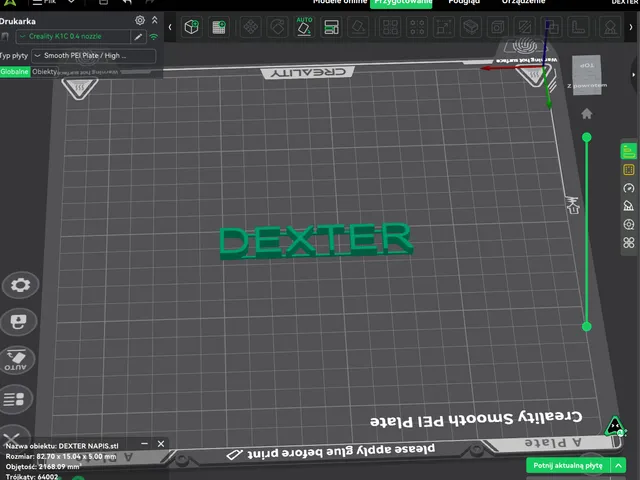Click the Trójkąty 64002 text
This screenshot has height=480, width=640.
(32, 476)
